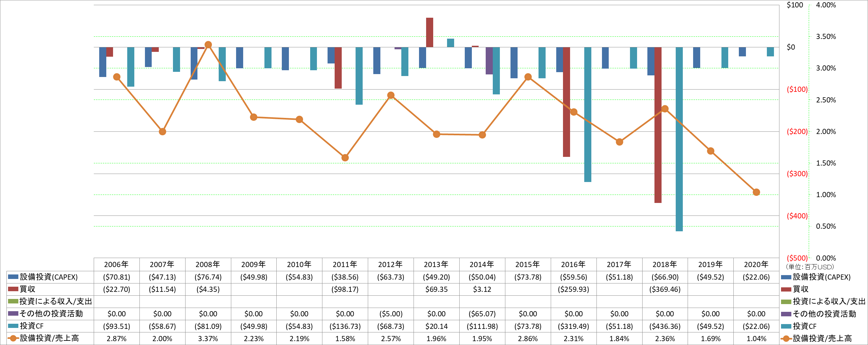Click the 2.00% secondary axis label

point(826,132)
